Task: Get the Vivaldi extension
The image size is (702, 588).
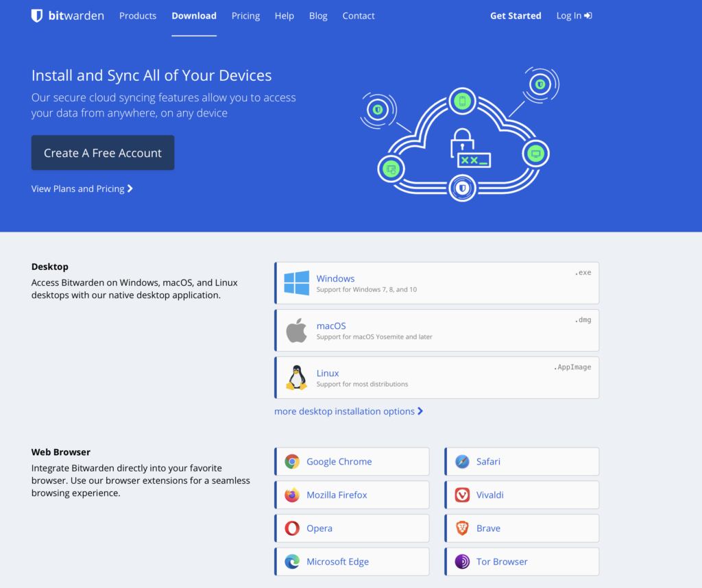Action: pyautogui.click(x=522, y=495)
